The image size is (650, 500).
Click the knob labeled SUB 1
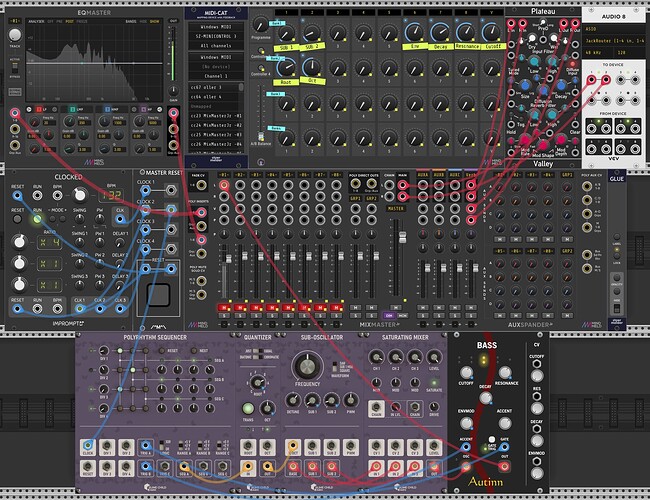tap(286, 33)
